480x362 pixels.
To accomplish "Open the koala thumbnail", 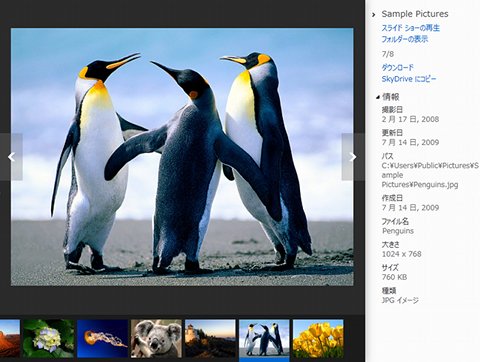I will 156,339.
